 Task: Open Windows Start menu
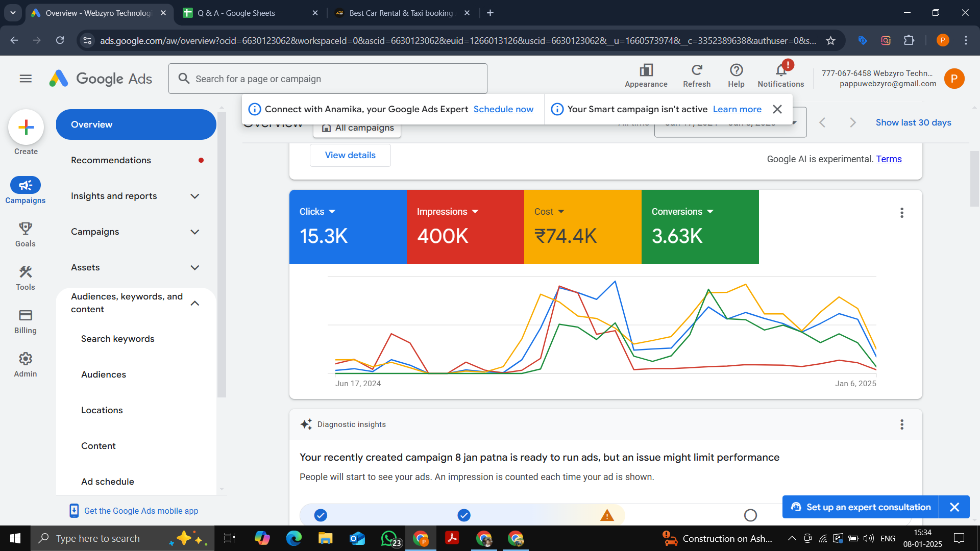click(15, 538)
